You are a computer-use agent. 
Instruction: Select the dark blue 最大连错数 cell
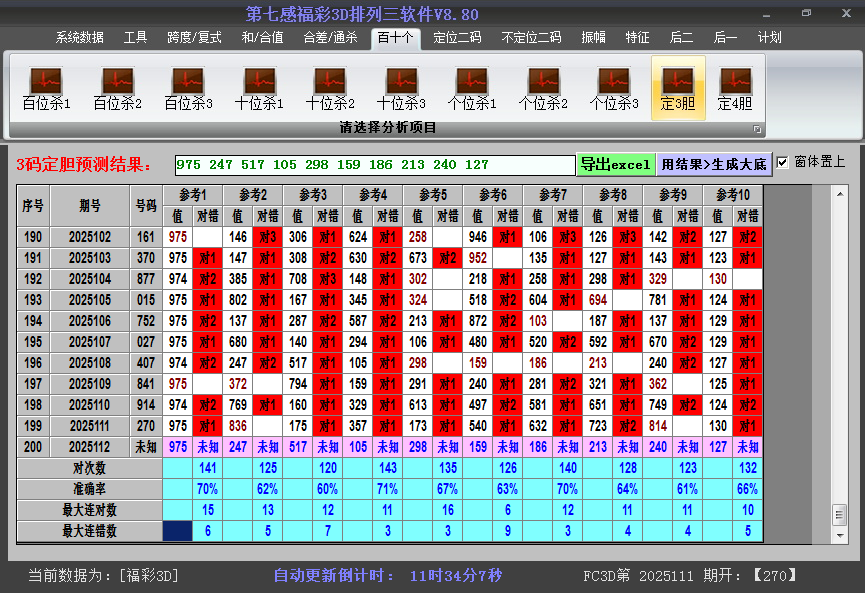[178, 531]
